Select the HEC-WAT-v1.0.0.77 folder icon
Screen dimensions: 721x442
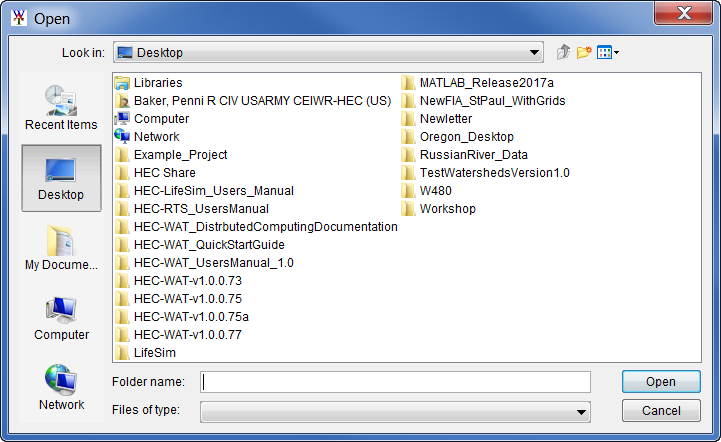click(x=122, y=334)
